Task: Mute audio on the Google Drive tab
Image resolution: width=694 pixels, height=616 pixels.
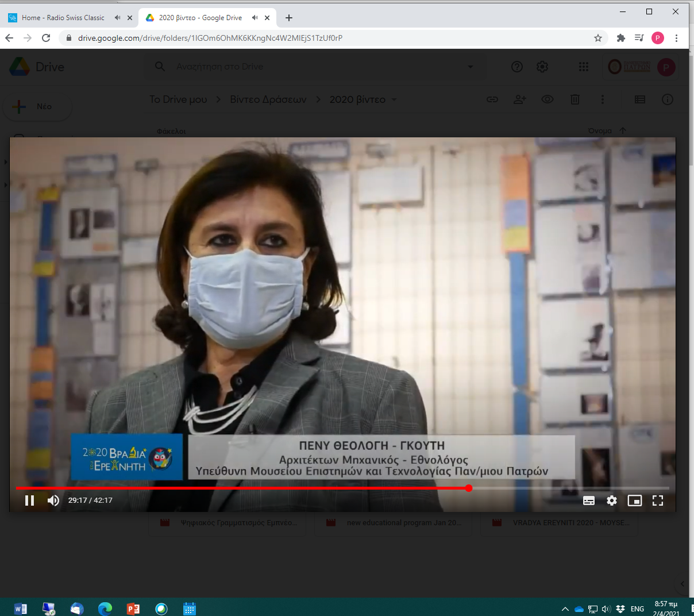Action: point(255,18)
